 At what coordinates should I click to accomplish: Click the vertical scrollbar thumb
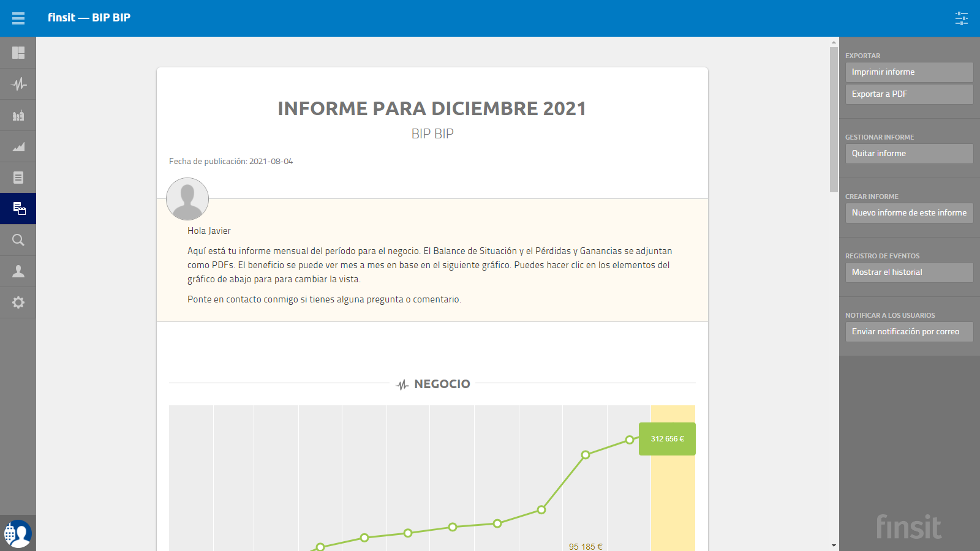point(834,119)
